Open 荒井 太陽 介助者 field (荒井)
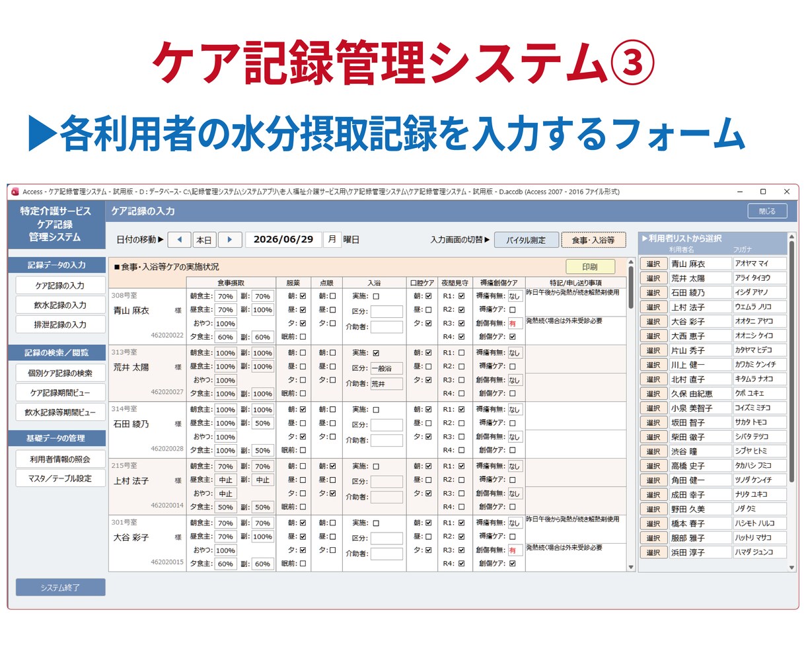 pos(386,383)
